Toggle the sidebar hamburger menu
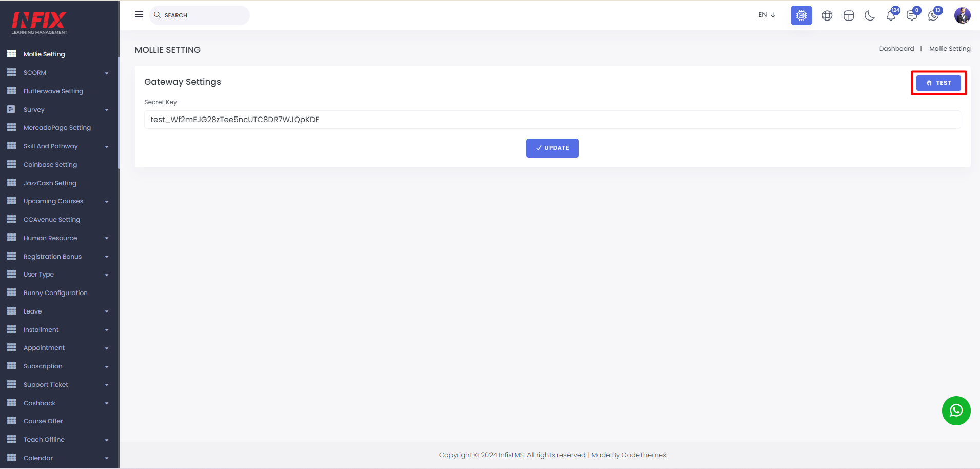The image size is (980, 469). pyautogui.click(x=139, y=15)
